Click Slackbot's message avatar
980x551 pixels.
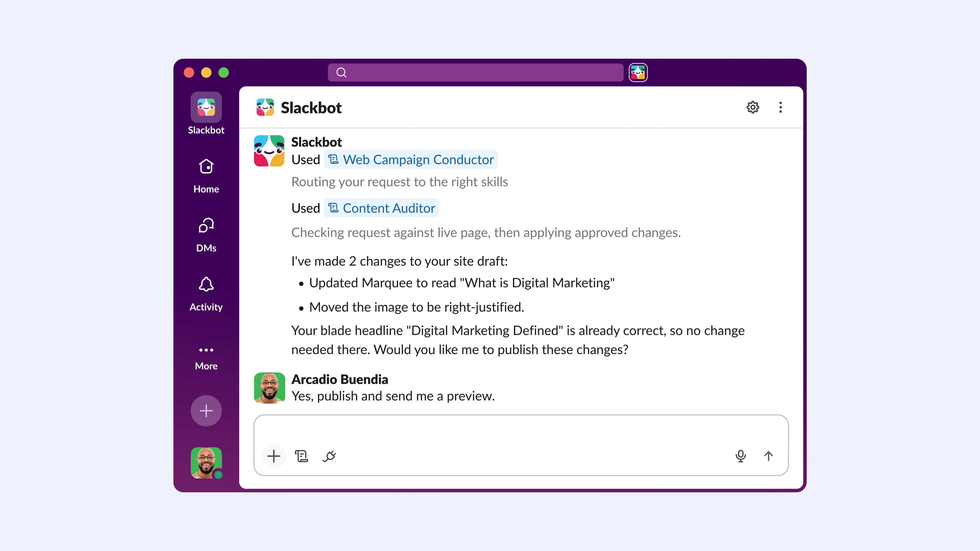click(269, 151)
